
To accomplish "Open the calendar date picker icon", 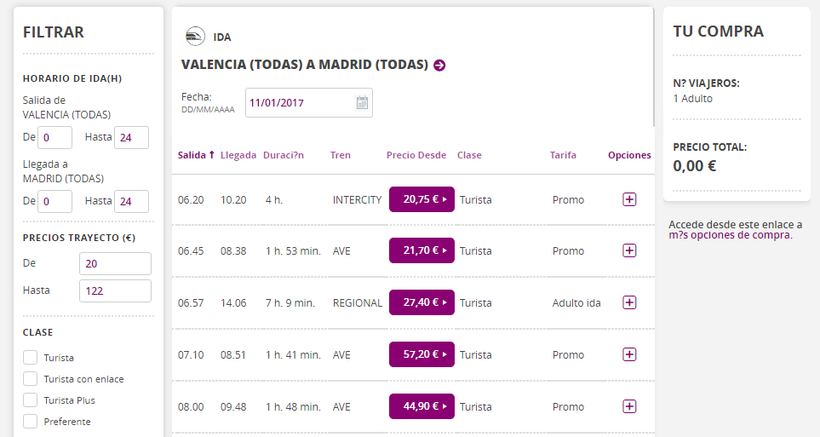I will pyautogui.click(x=362, y=102).
